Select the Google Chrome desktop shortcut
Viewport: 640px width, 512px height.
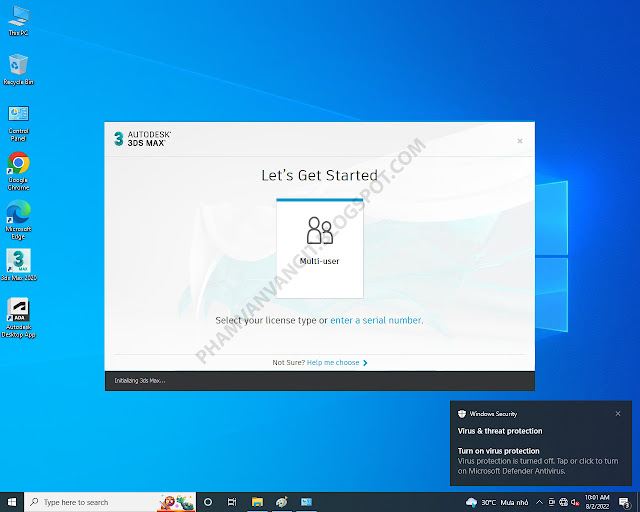point(18,171)
